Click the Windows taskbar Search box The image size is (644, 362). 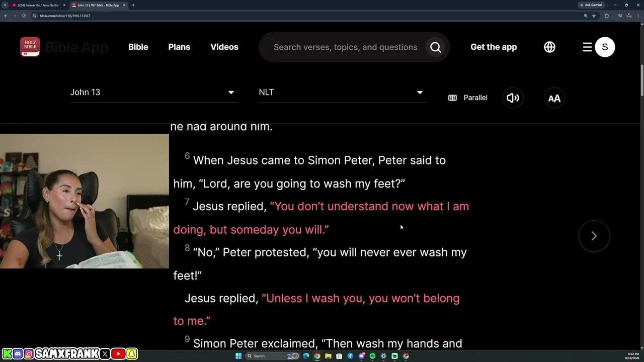[273, 356]
